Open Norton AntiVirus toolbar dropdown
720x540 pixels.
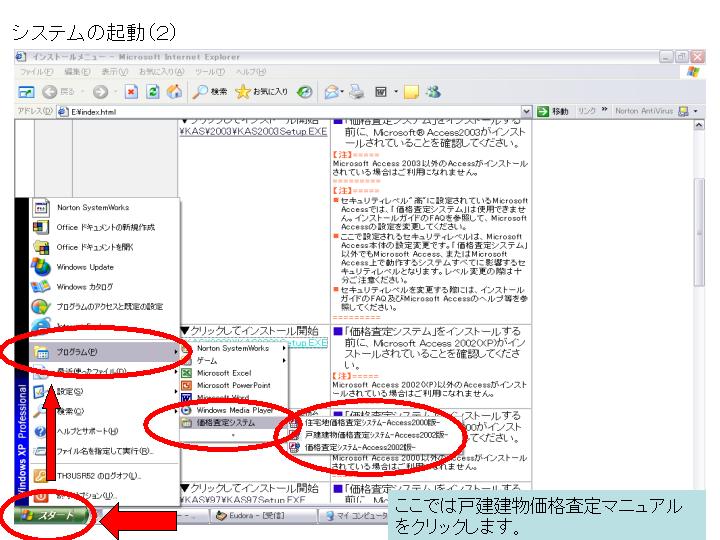pyautogui.click(x=696, y=111)
